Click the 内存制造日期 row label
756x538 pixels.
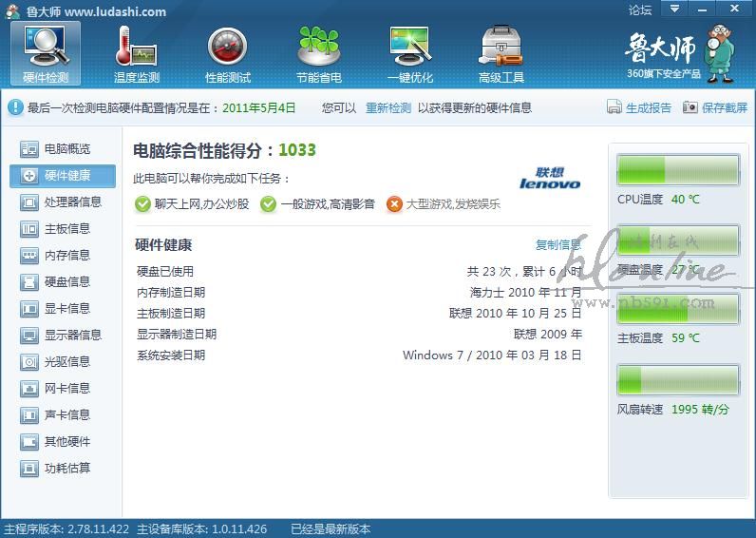[x=171, y=293]
